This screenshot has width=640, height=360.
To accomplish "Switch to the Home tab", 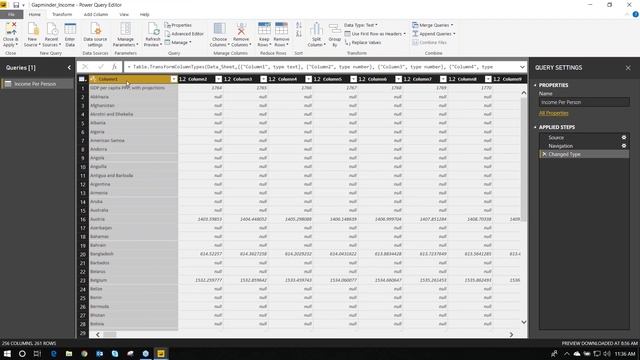I will point(35,15).
